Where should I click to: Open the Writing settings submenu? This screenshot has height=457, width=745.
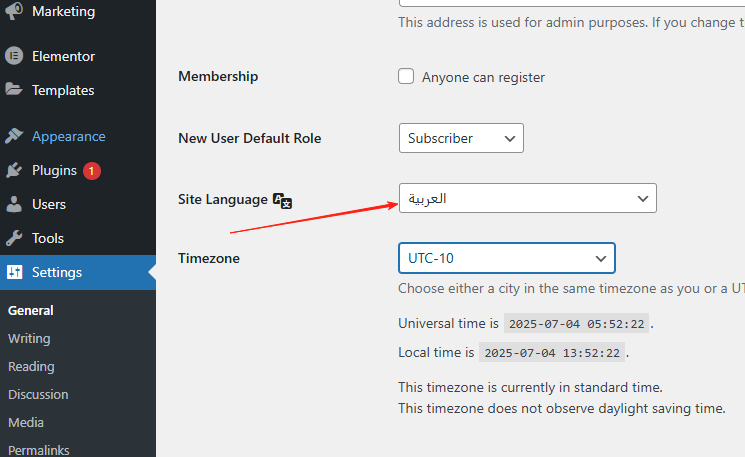click(x=29, y=338)
